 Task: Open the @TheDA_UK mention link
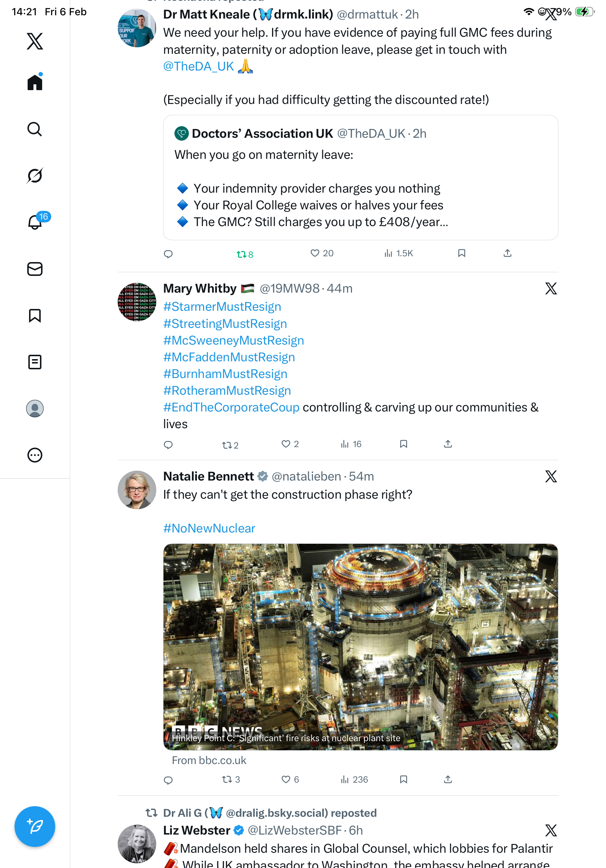tap(198, 67)
